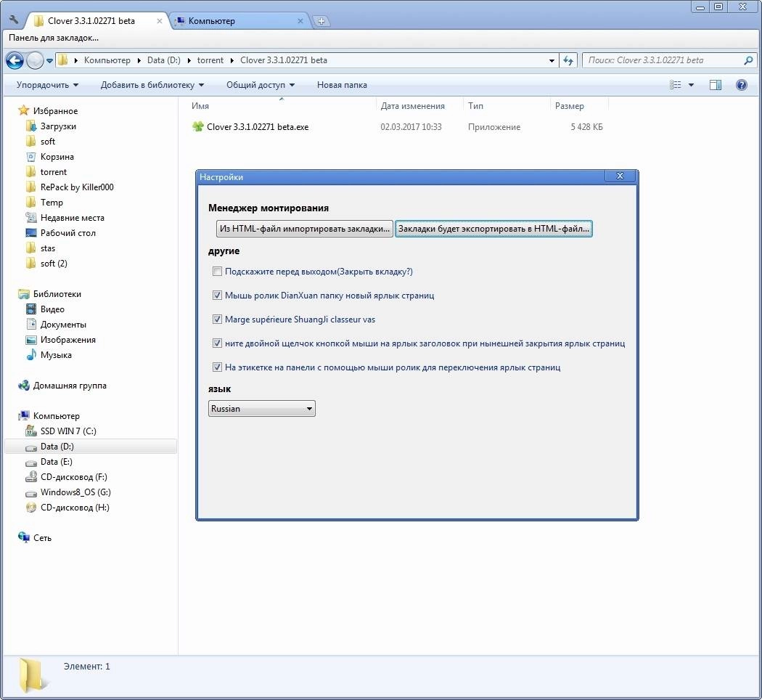Open Недавние места icon
The image size is (762, 700).
(x=30, y=217)
